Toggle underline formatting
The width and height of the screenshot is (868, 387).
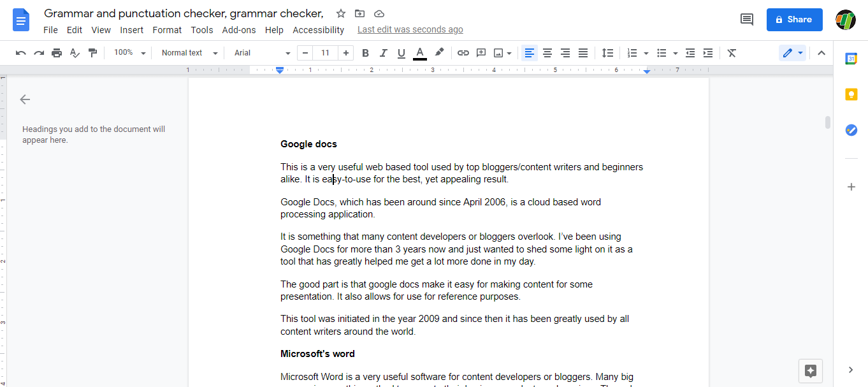click(401, 53)
